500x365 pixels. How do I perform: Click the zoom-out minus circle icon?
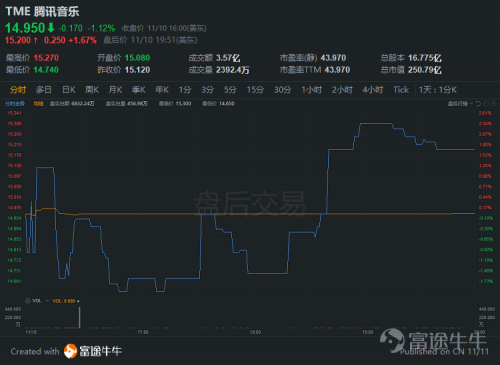coord(486,104)
